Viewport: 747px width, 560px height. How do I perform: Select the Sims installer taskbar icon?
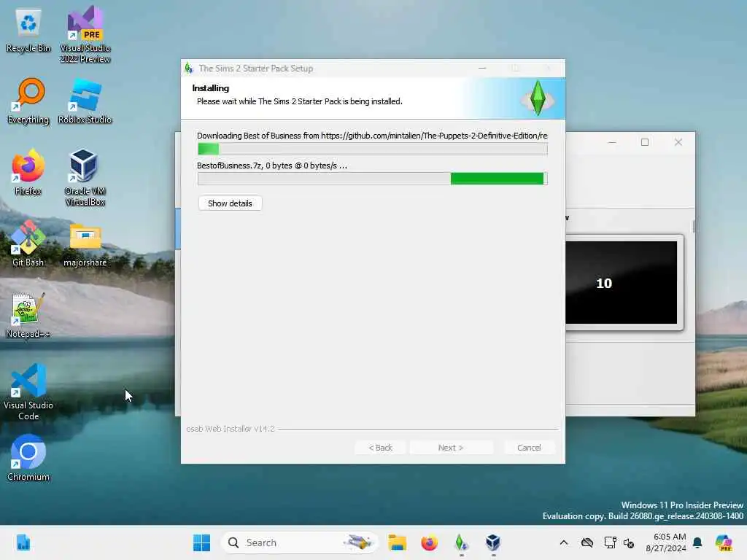tap(461, 542)
